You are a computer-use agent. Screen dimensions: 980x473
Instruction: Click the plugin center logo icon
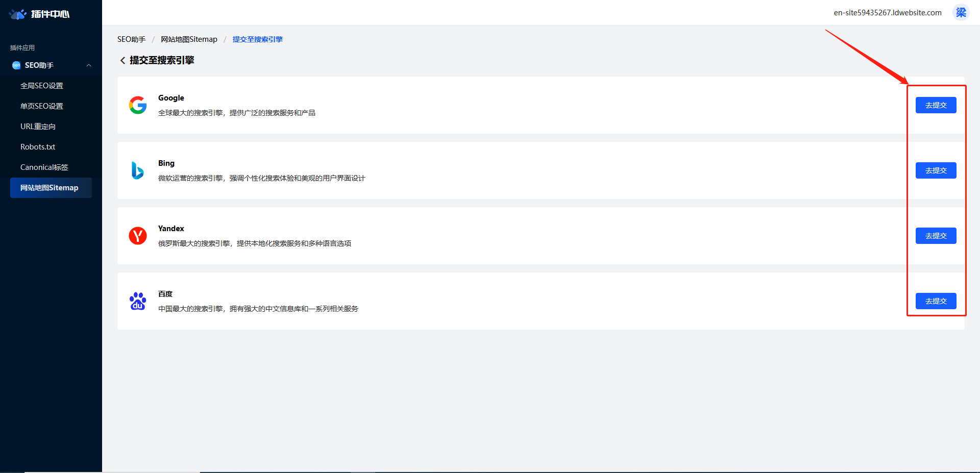(x=18, y=14)
